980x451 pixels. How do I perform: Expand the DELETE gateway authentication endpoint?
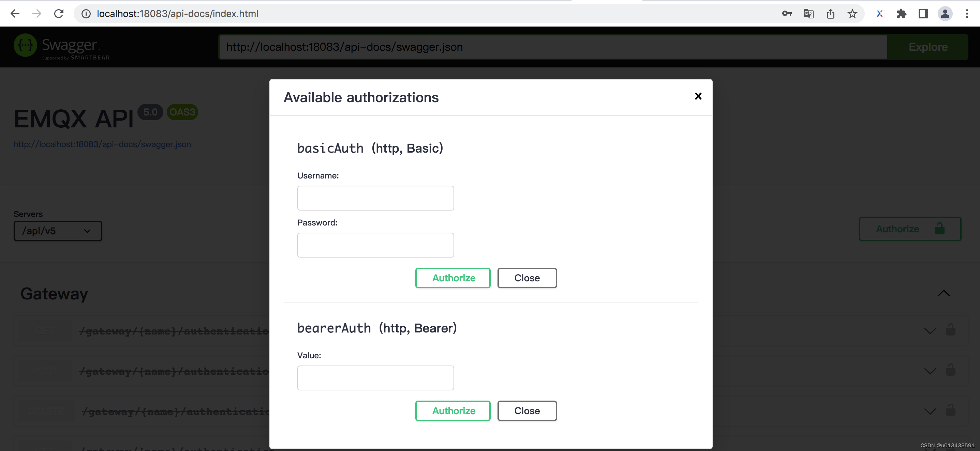coord(930,411)
